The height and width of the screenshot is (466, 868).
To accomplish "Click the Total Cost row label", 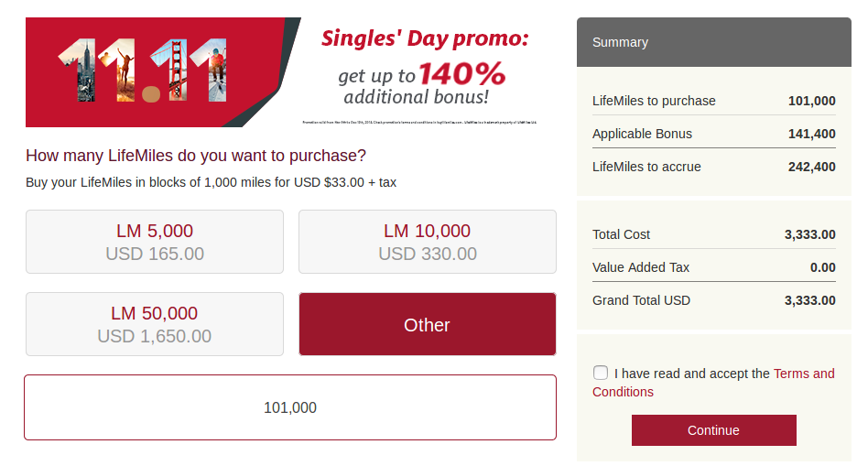I will tap(622, 234).
